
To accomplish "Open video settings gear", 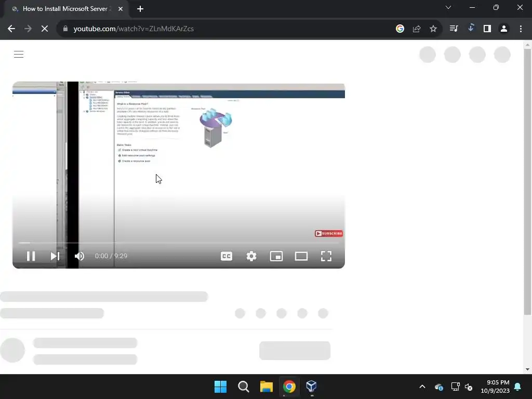I will pos(251,256).
